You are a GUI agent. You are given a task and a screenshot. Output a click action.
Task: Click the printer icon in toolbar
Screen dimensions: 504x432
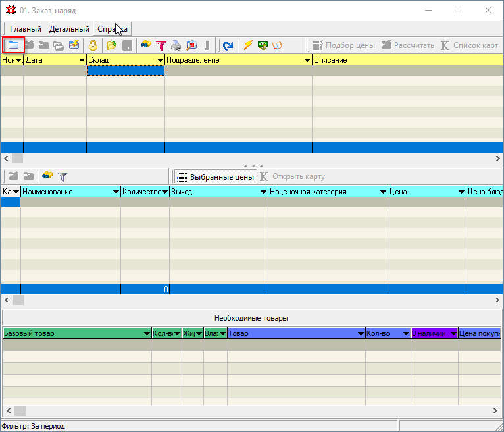coord(176,45)
